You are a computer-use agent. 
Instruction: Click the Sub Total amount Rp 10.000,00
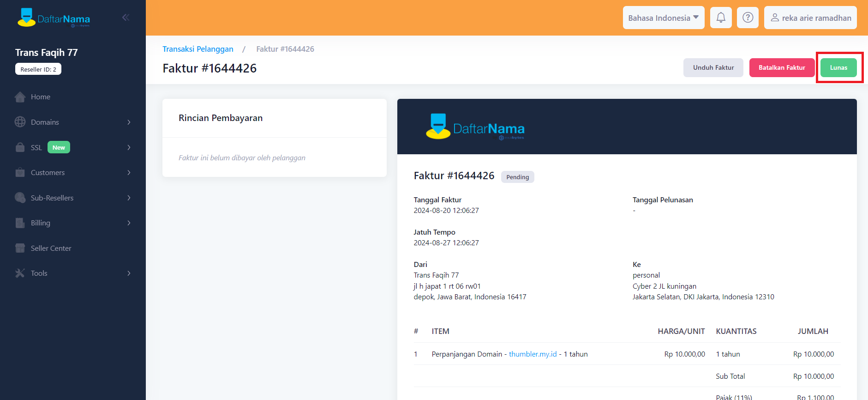coord(814,376)
